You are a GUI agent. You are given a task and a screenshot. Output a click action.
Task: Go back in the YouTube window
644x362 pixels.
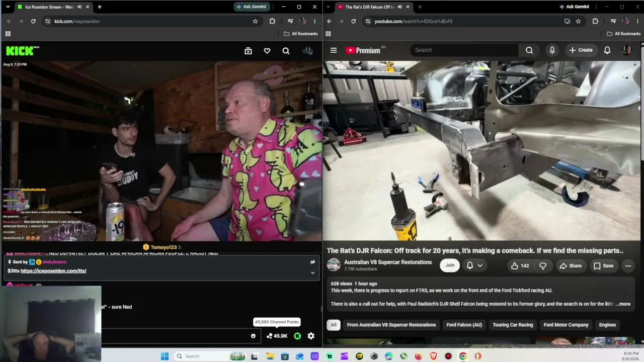(329, 21)
